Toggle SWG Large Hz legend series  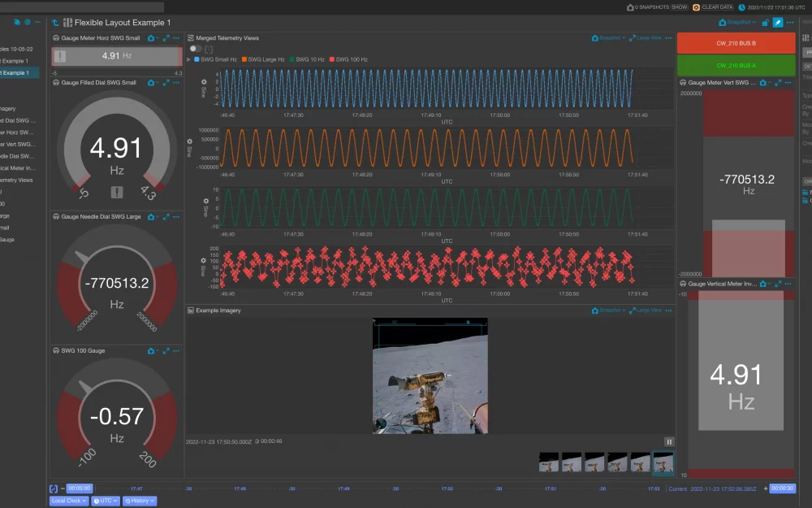point(263,59)
